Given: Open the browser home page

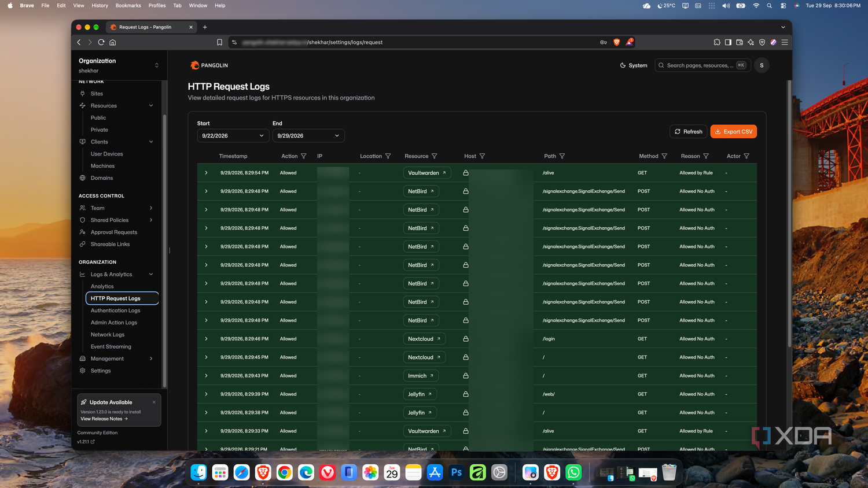Looking at the screenshot, I should tap(113, 42).
